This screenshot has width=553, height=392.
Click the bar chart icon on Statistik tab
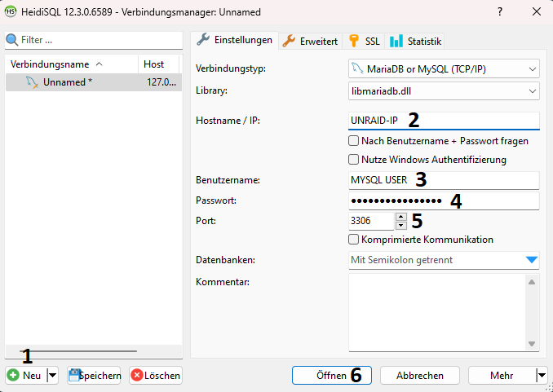click(396, 41)
